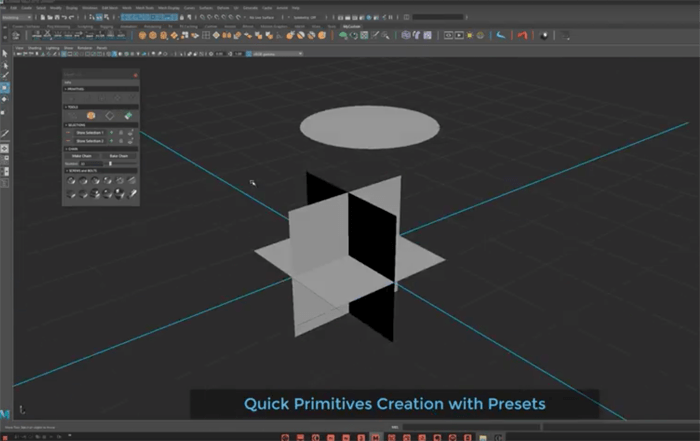Open the workspace mode dropdown at top left
The image size is (700, 441).
tap(22, 17)
